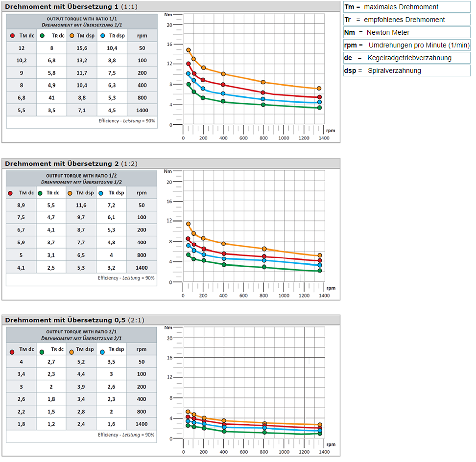476x462 pixels.
Task: Select the heading 'Drehmoment mit Übersetzung 1 (1:1)'
Action: point(71,7)
